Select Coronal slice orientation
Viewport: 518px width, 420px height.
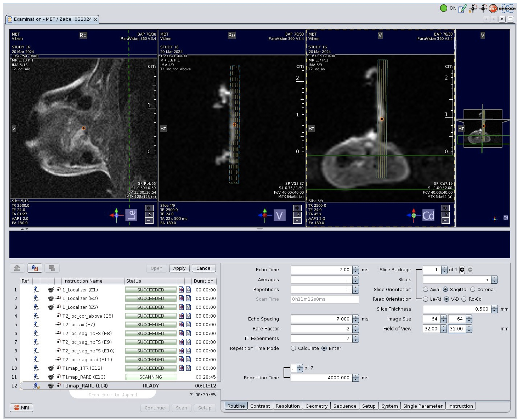(x=473, y=290)
